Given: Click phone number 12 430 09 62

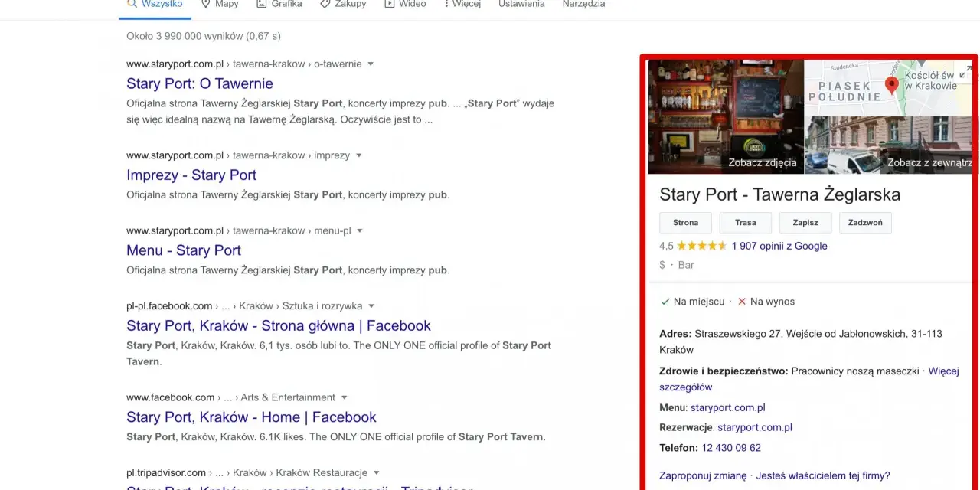Looking at the screenshot, I should (x=731, y=448).
